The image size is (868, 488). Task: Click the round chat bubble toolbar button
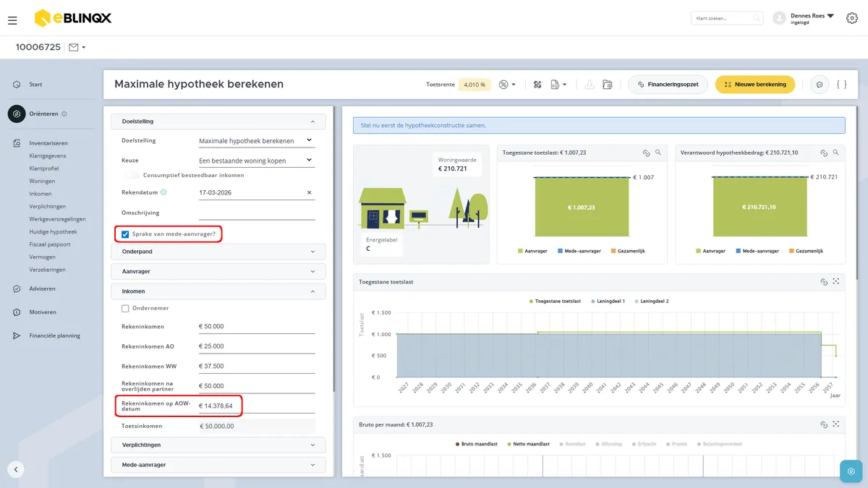(820, 85)
